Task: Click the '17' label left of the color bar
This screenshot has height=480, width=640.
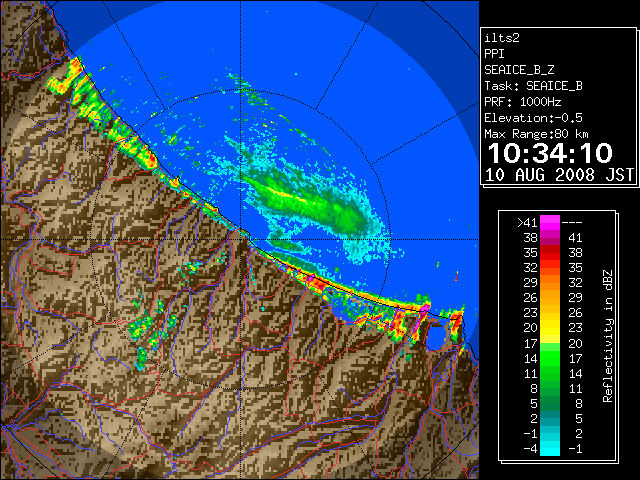Action: pos(531,344)
